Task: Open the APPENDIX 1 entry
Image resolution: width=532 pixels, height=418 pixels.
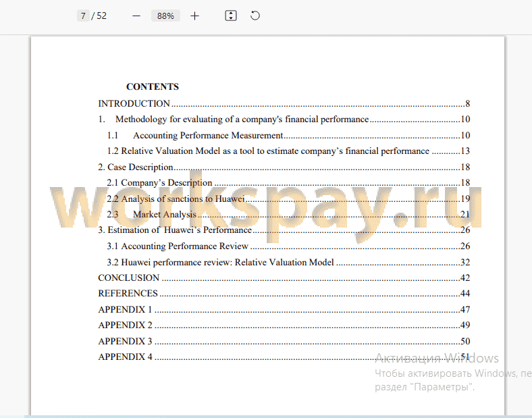Action: (x=284, y=309)
